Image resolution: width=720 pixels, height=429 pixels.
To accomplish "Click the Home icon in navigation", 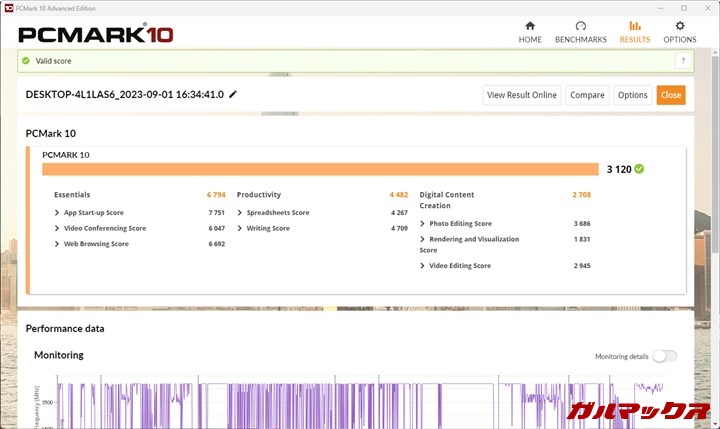I will pos(530,26).
